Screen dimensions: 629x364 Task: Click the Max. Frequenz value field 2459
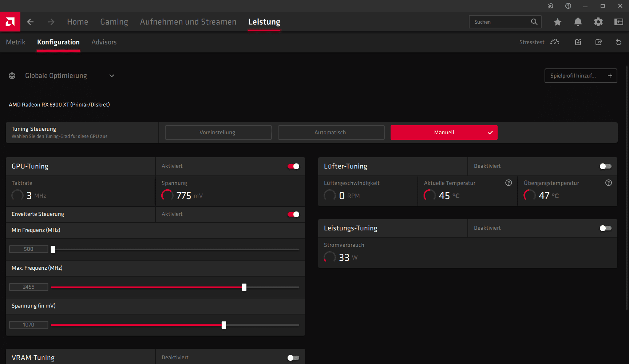point(29,287)
